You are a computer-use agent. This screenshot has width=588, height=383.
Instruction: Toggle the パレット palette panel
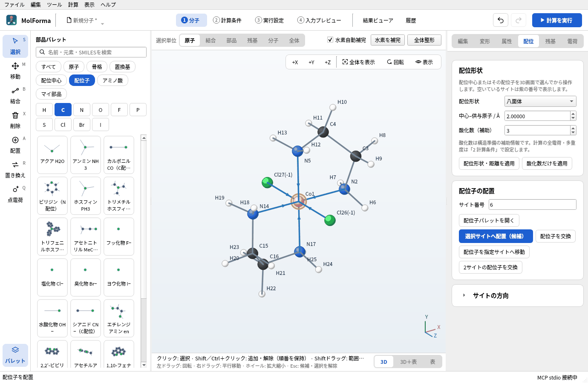coord(15,355)
